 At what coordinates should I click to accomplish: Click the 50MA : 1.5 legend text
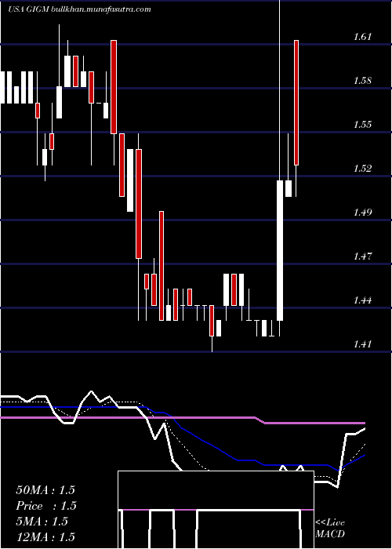(45, 490)
